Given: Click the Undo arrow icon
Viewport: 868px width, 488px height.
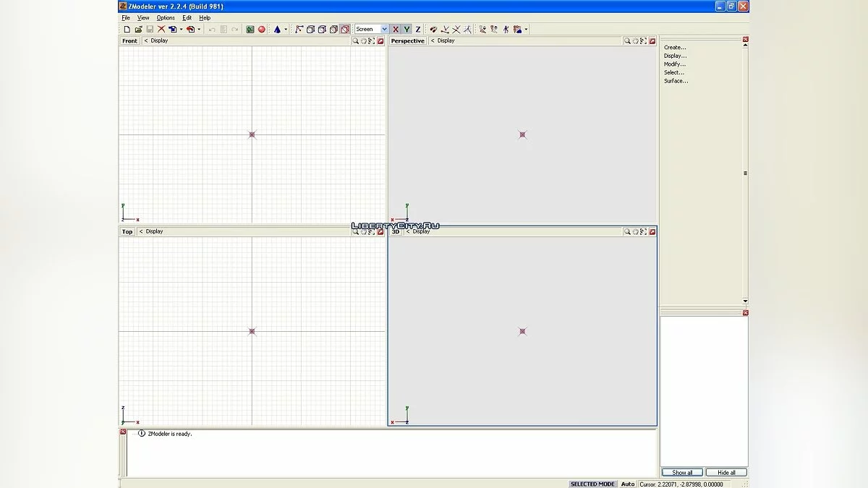Looking at the screenshot, I should coord(210,29).
